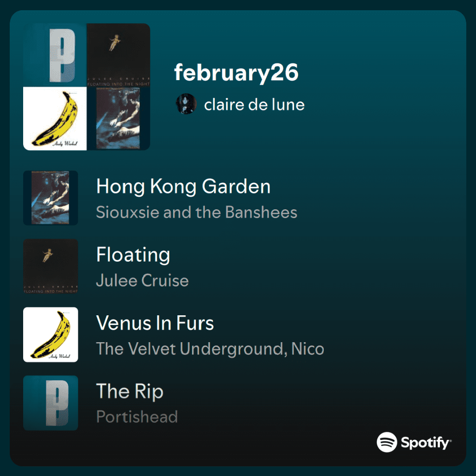476x476 pixels.
Task: Open the claire de lune profile avatar
Action: (x=186, y=104)
